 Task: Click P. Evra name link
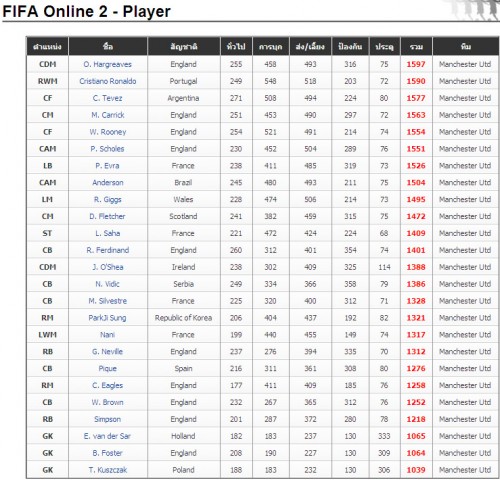click(x=107, y=166)
